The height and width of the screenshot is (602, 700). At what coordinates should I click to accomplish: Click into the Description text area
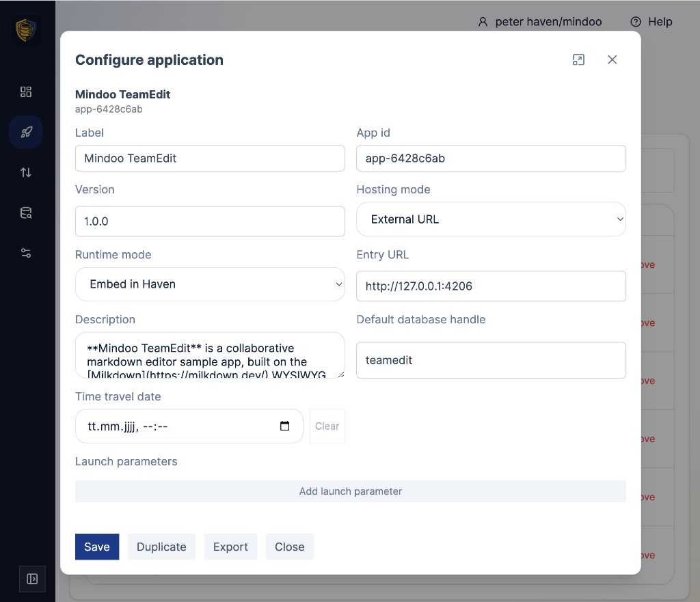click(x=210, y=356)
